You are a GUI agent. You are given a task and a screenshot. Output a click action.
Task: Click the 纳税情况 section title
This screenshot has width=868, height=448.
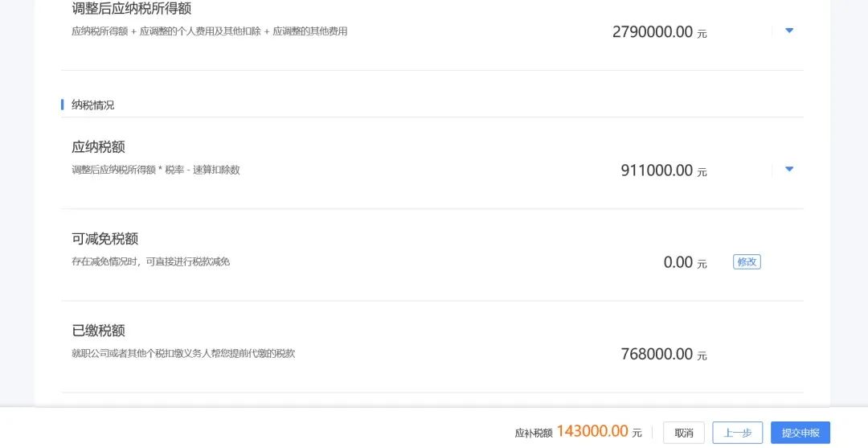click(92, 105)
